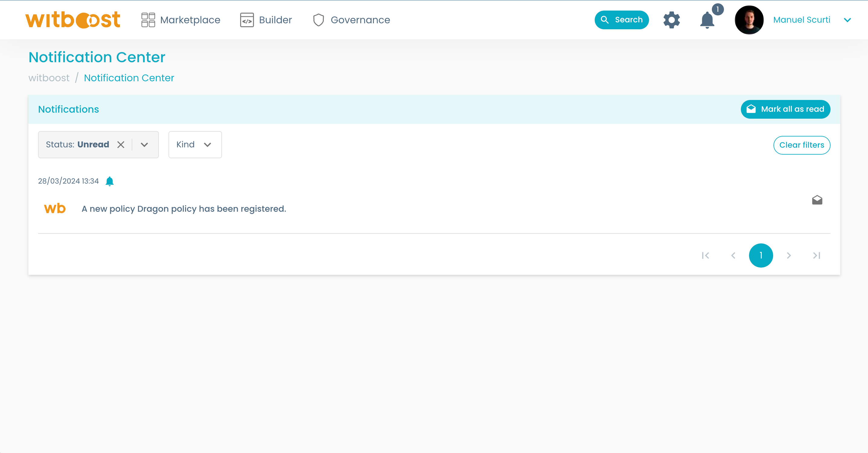Click the Search button

pos(621,20)
